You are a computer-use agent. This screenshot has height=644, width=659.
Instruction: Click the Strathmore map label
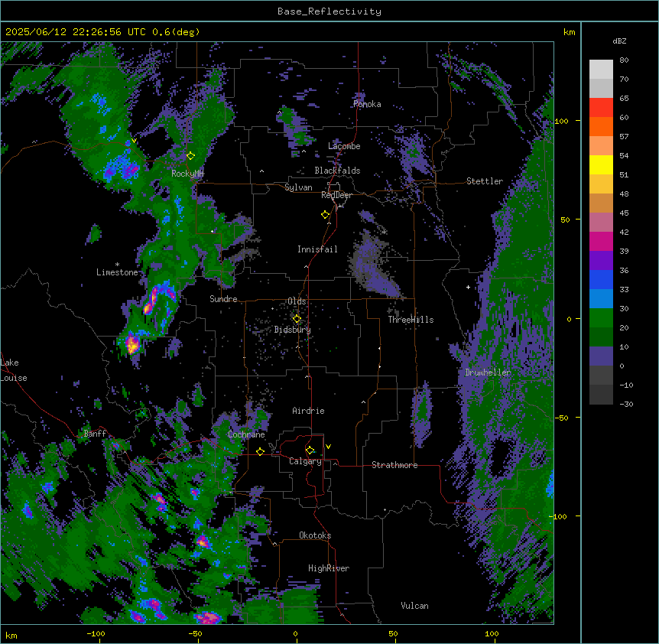pyautogui.click(x=394, y=465)
